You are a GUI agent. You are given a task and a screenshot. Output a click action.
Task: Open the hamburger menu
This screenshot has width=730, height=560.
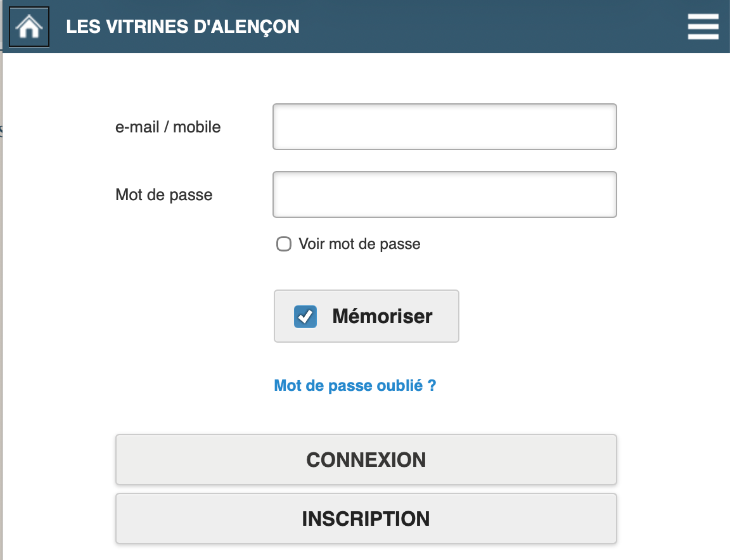pyautogui.click(x=703, y=27)
